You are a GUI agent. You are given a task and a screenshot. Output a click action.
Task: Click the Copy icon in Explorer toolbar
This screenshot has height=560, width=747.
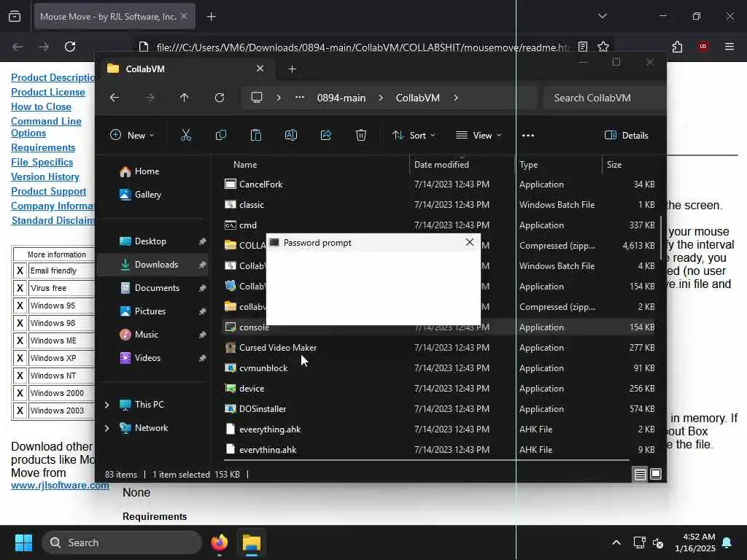220,135
